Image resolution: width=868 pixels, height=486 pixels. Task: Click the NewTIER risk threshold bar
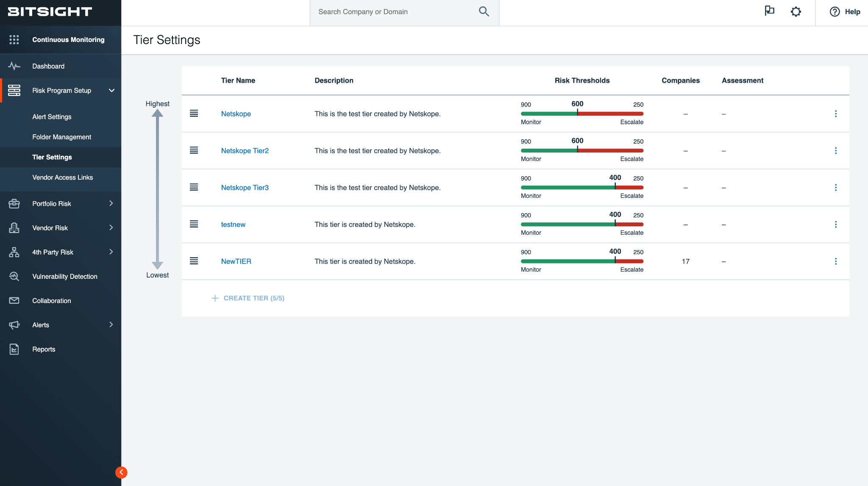pyautogui.click(x=582, y=261)
